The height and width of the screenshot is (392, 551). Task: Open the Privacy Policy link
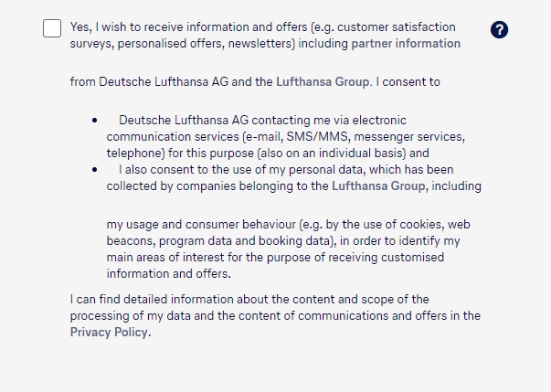(109, 332)
